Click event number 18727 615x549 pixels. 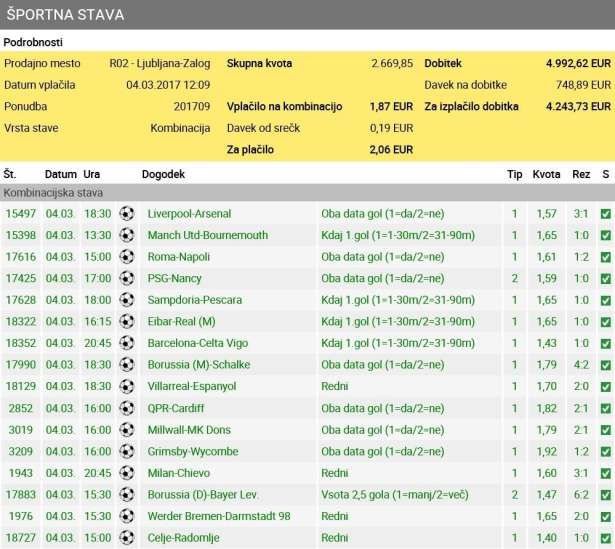tap(20, 538)
